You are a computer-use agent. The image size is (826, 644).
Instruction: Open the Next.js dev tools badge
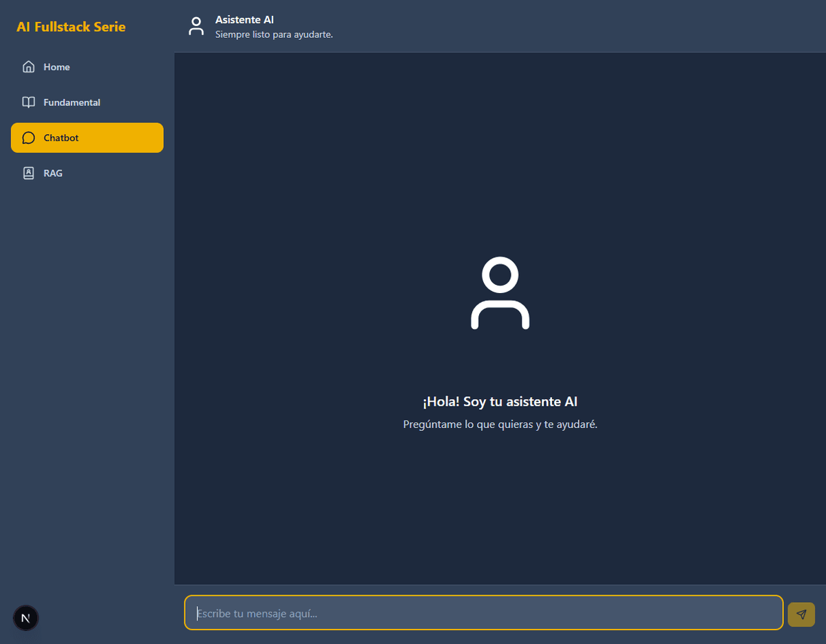click(26, 618)
